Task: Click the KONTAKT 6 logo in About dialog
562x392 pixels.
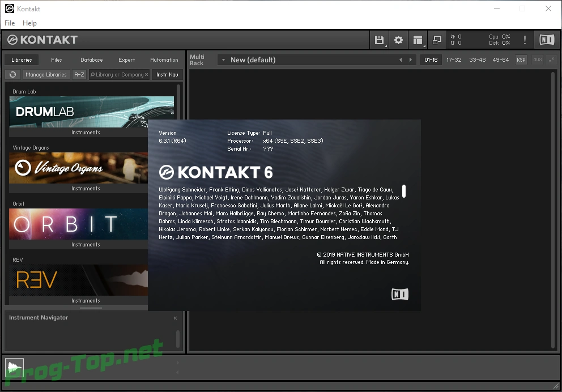Action: click(x=216, y=172)
